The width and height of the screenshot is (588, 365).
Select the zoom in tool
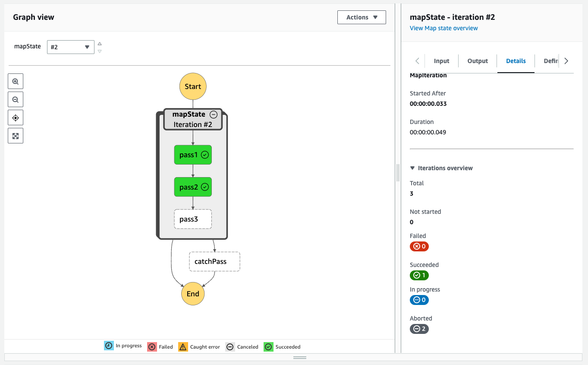tap(15, 81)
